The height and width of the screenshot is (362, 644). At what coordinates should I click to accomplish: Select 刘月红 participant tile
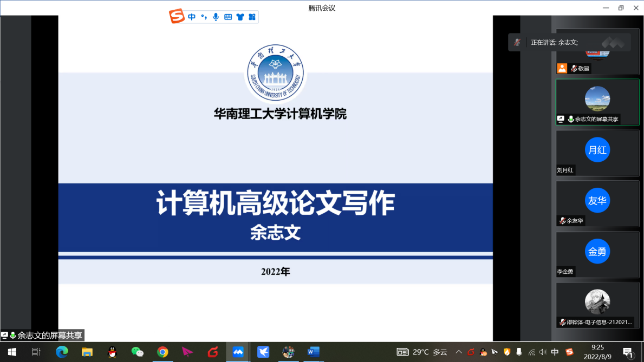click(x=597, y=153)
